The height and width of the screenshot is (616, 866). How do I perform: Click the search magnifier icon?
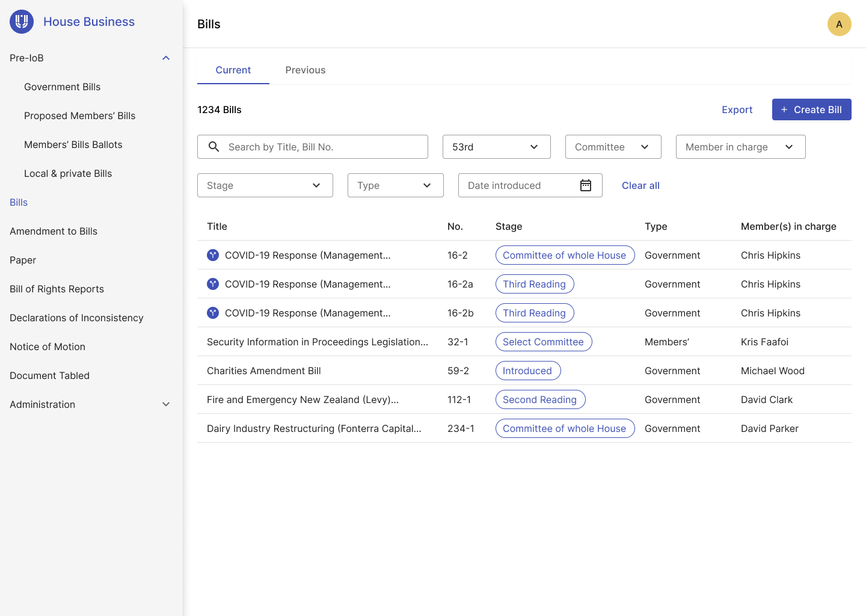[213, 147]
